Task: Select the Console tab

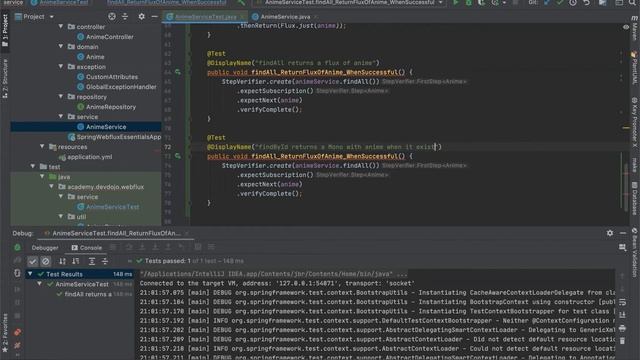Action: [87, 247]
